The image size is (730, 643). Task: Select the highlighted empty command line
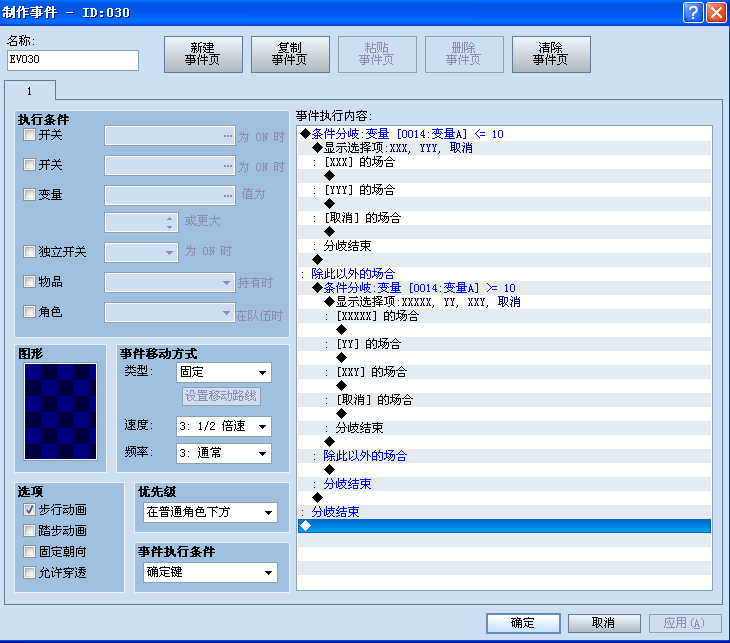pyautogui.click(x=504, y=526)
